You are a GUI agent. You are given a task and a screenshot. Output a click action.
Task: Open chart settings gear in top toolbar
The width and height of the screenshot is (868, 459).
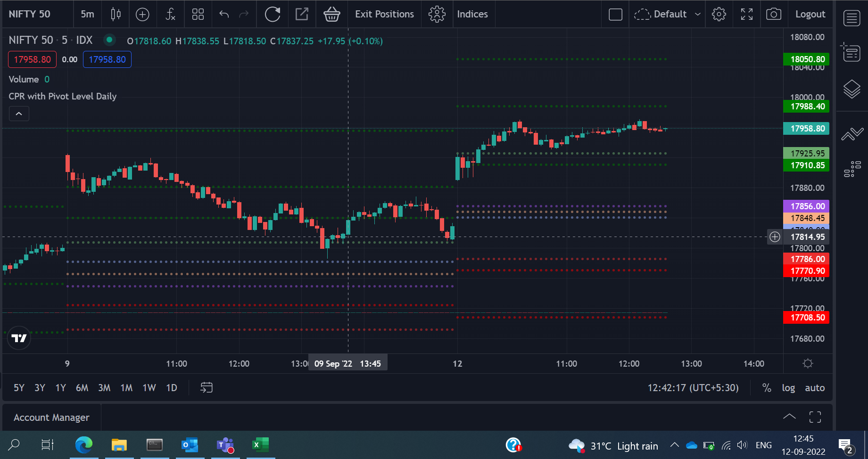719,14
